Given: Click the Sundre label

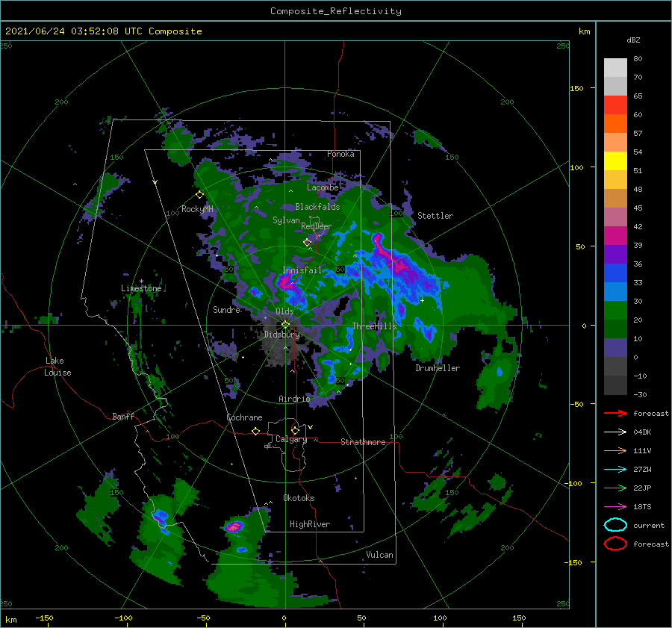Looking at the screenshot, I should pos(226,310).
